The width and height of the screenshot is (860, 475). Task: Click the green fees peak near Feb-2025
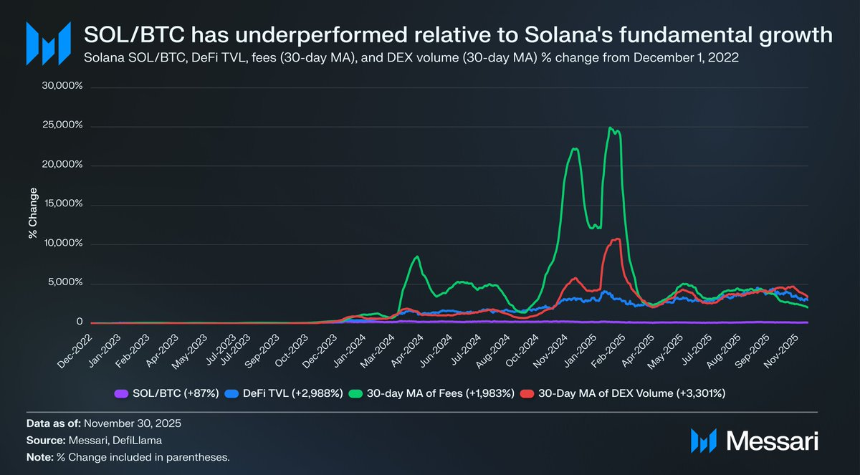[x=610, y=128]
